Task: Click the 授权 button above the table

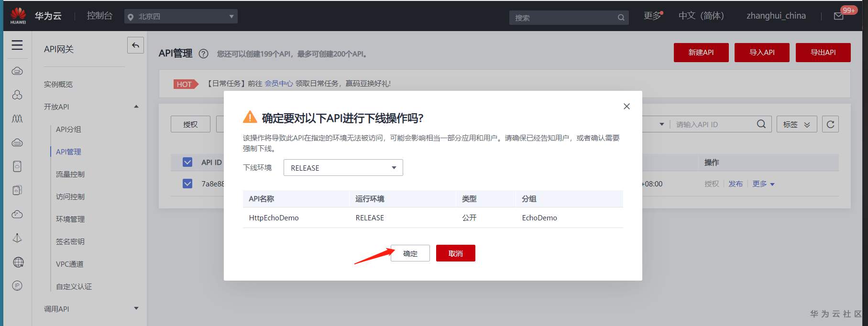Action: tap(190, 124)
